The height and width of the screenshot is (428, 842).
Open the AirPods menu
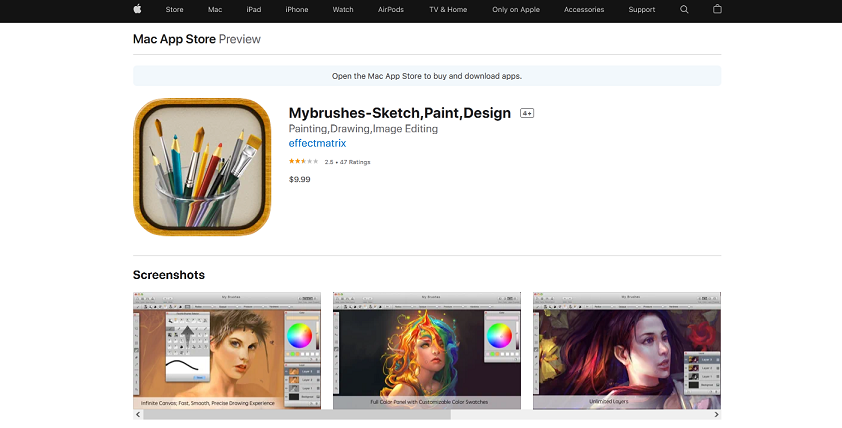[390, 10]
